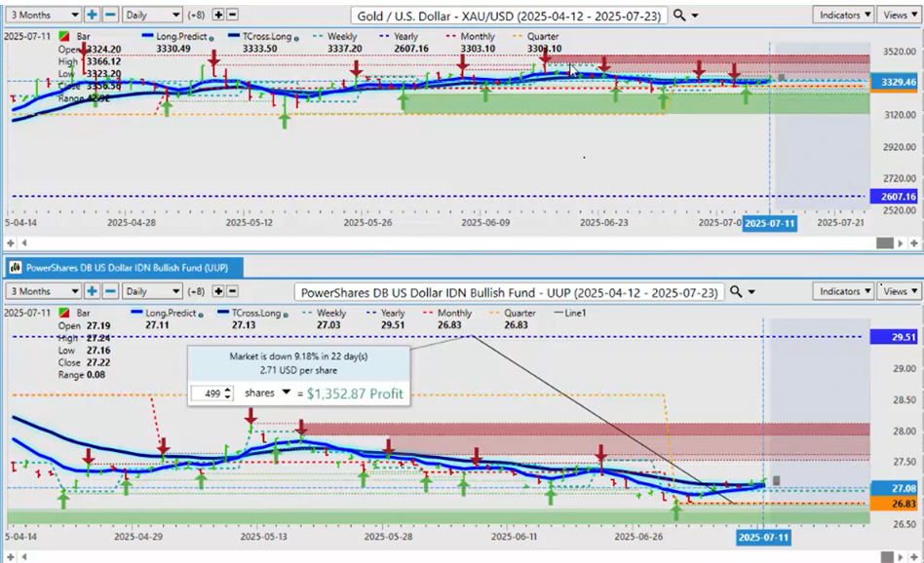Screen dimensions: 924x563
Task: Click the search magnifier icon beside the XAU/USD title
Action: 680,16
